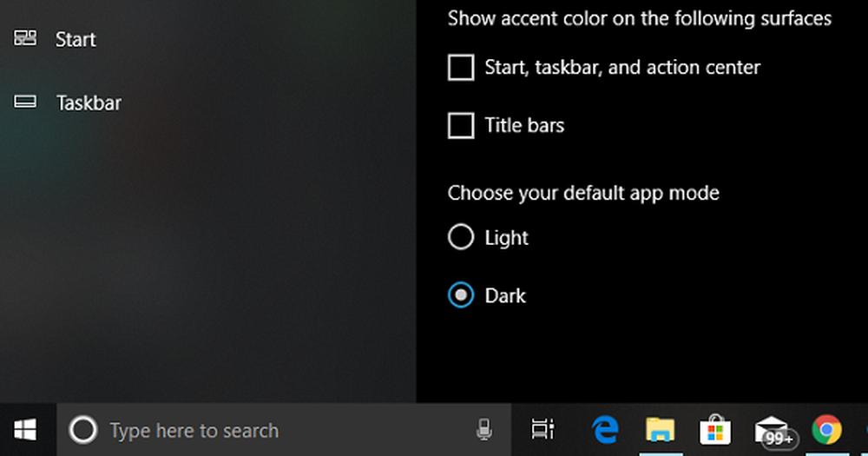Click the 'Choose your default app mode' heading

coord(583,194)
